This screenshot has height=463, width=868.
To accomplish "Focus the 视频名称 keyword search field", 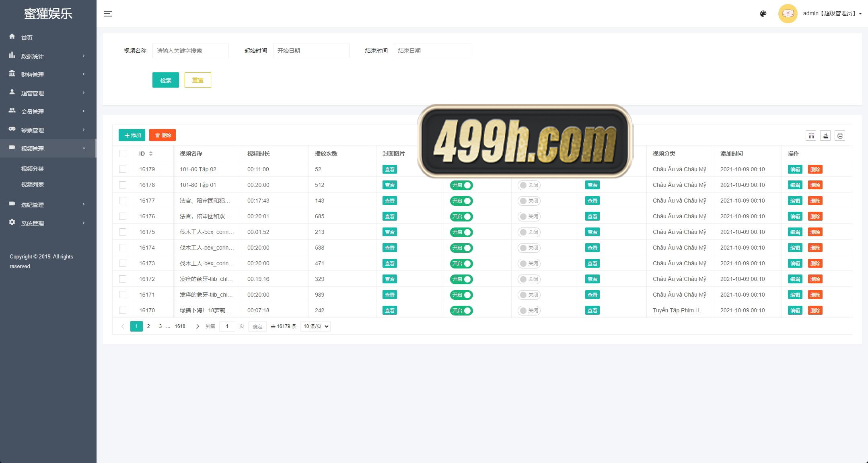I will [191, 51].
